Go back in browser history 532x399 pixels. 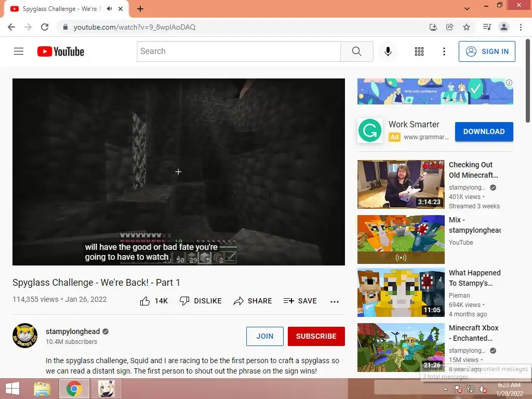(x=11, y=27)
